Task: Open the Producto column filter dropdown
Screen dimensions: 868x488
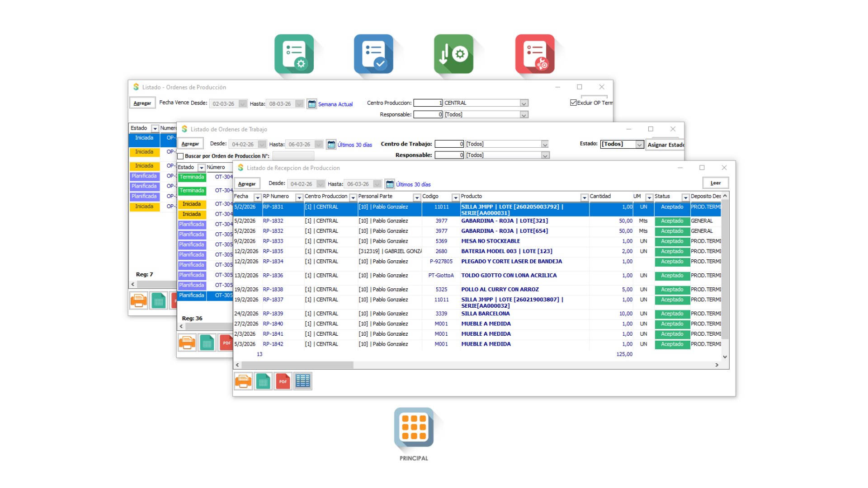Action: [x=584, y=197]
